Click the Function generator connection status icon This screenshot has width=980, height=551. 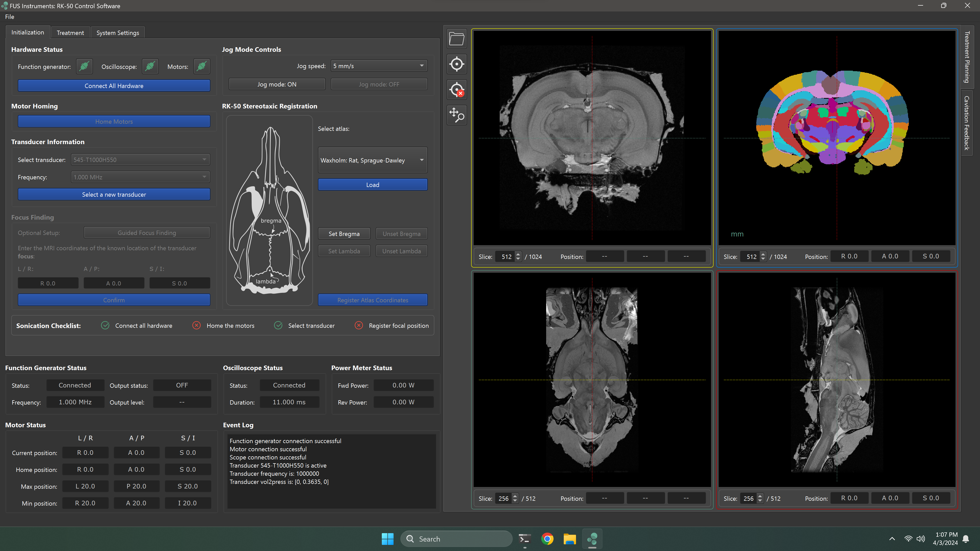(84, 66)
